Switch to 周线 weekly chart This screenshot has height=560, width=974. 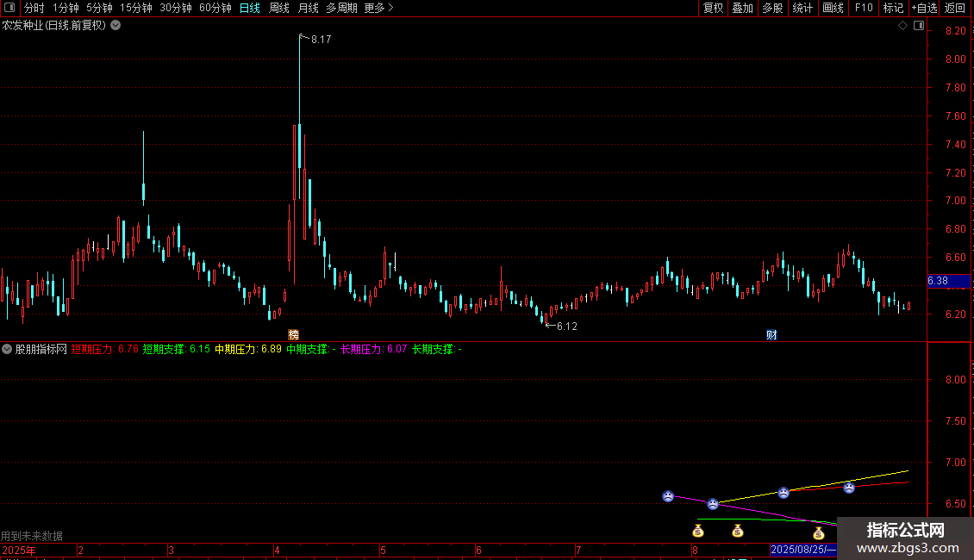click(x=279, y=8)
